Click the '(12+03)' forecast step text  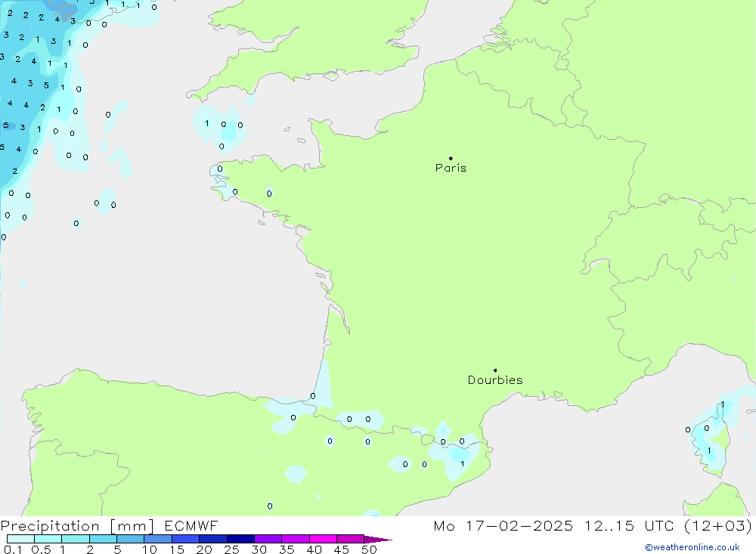[718, 525]
